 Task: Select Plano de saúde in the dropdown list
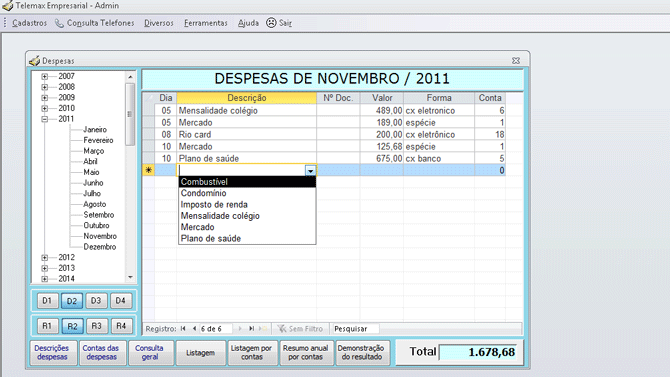(x=247, y=239)
